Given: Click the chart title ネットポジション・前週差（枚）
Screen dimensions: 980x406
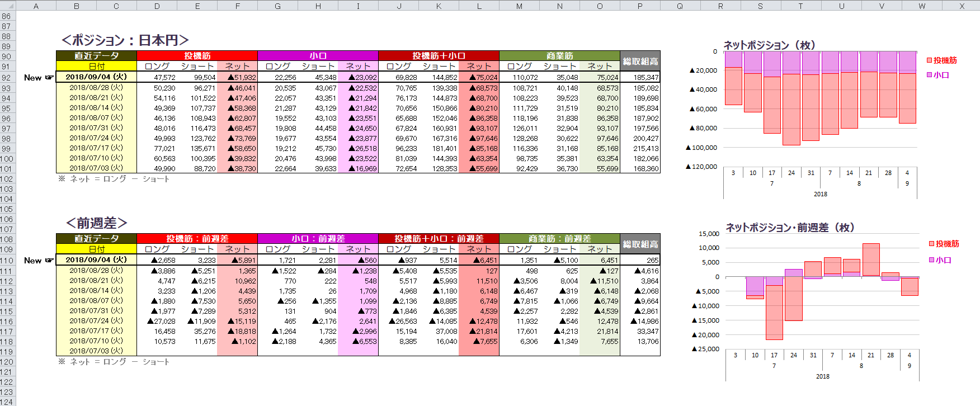Looking at the screenshot, I should click(790, 228).
